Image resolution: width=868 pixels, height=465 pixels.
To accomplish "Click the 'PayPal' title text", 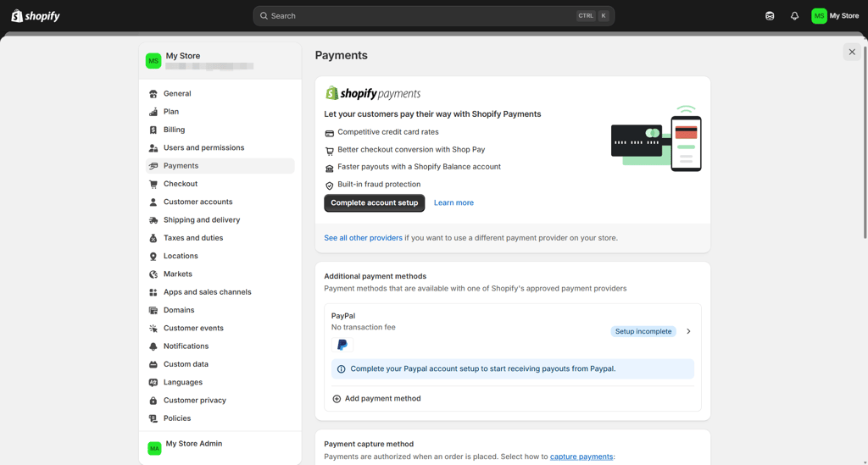I will click(x=343, y=316).
